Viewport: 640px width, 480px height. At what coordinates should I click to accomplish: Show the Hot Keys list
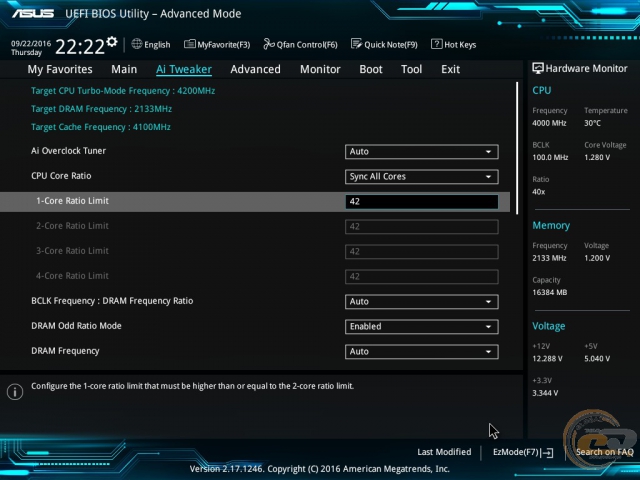tap(453, 44)
